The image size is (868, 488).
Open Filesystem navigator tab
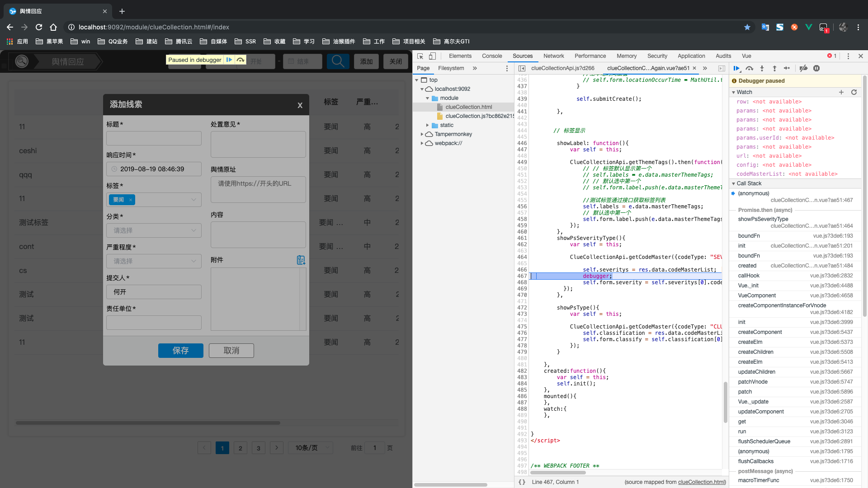click(x=451, y=68)
